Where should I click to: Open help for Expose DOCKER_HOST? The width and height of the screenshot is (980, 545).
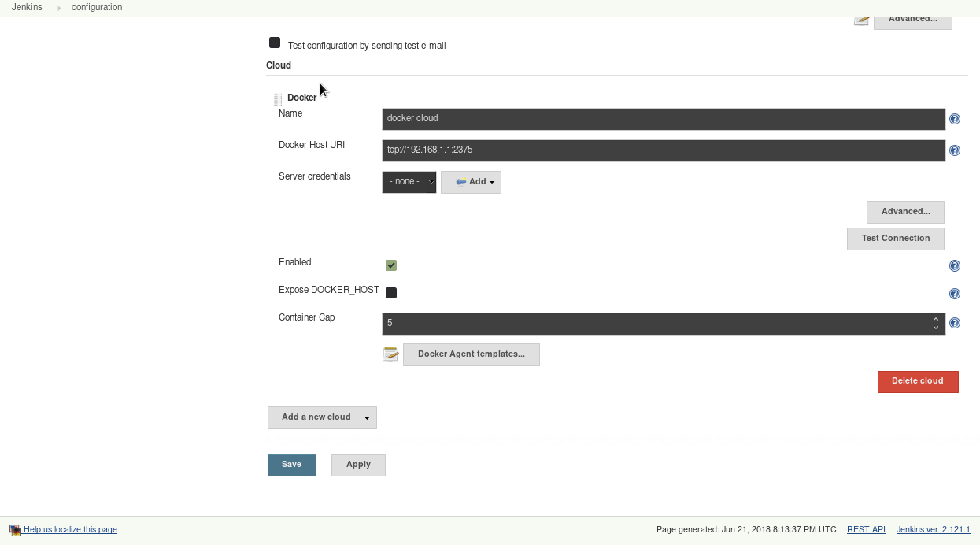[x=955, y=293]
